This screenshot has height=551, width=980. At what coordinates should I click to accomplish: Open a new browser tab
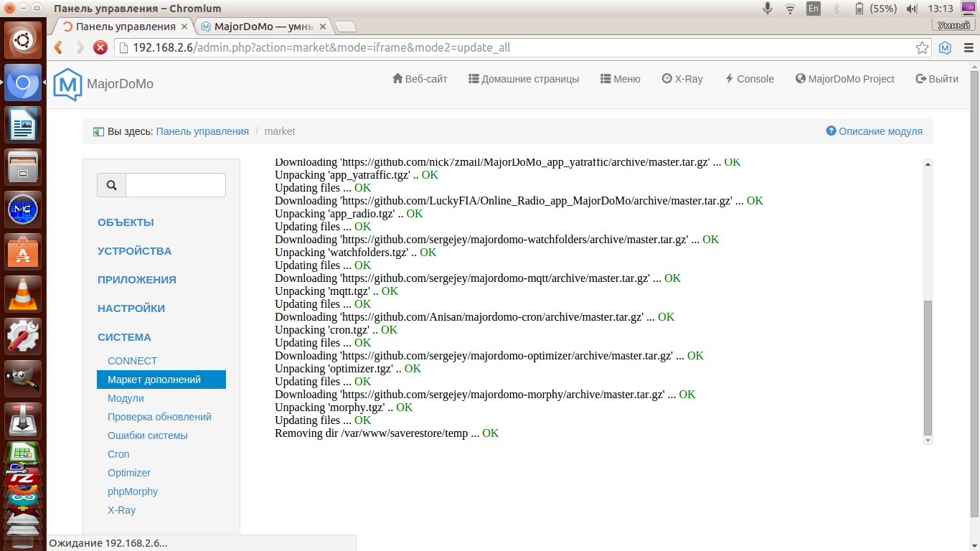pos(346,27)
